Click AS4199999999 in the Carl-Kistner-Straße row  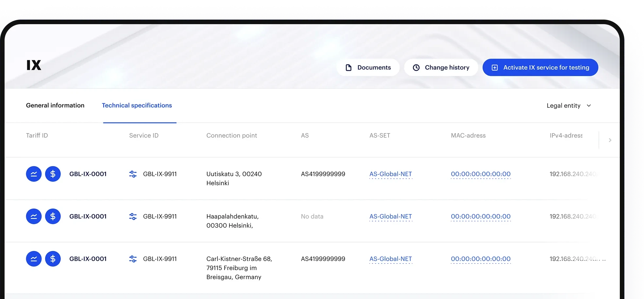(323, 259)
